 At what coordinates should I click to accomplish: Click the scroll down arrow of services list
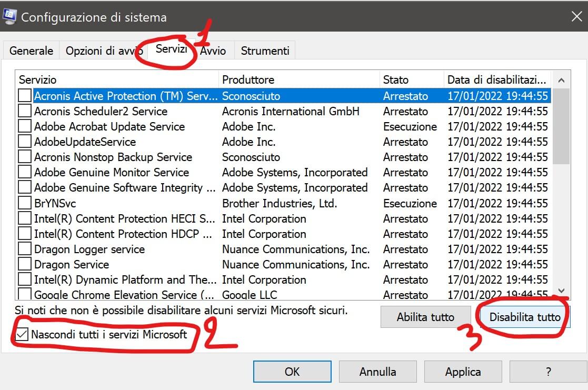561,291
